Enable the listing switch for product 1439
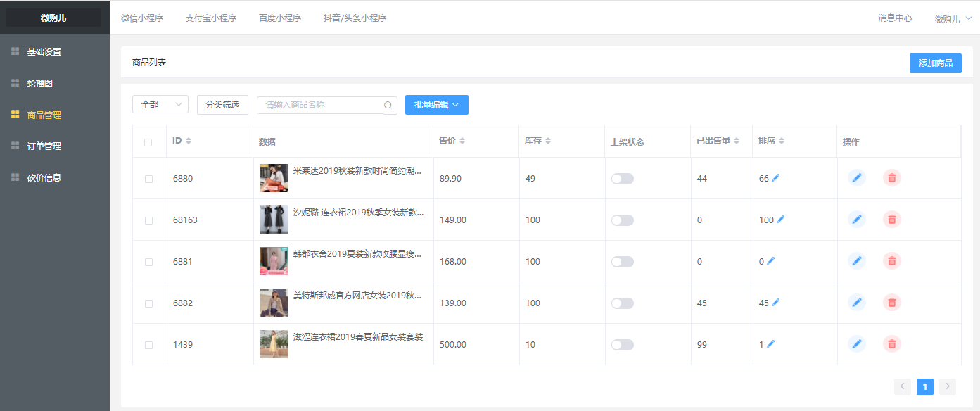The width and height of the screenshot is (980, 411). (623, 345)
